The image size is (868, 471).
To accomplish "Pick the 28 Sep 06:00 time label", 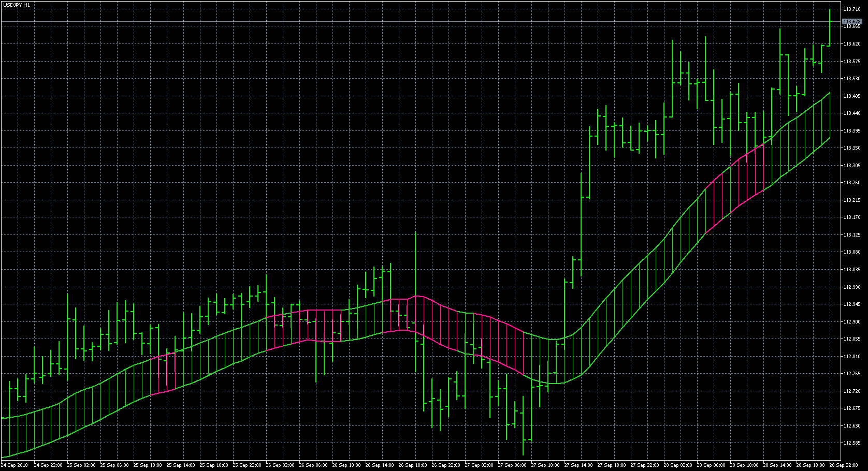I will [711, 465].
